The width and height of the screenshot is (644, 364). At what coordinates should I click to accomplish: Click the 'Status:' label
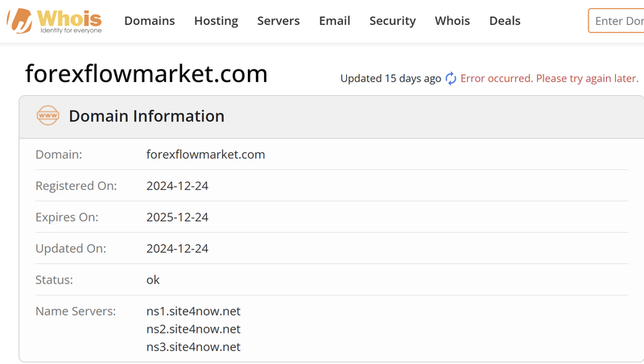pyautogui.click(x=54, y=279)
